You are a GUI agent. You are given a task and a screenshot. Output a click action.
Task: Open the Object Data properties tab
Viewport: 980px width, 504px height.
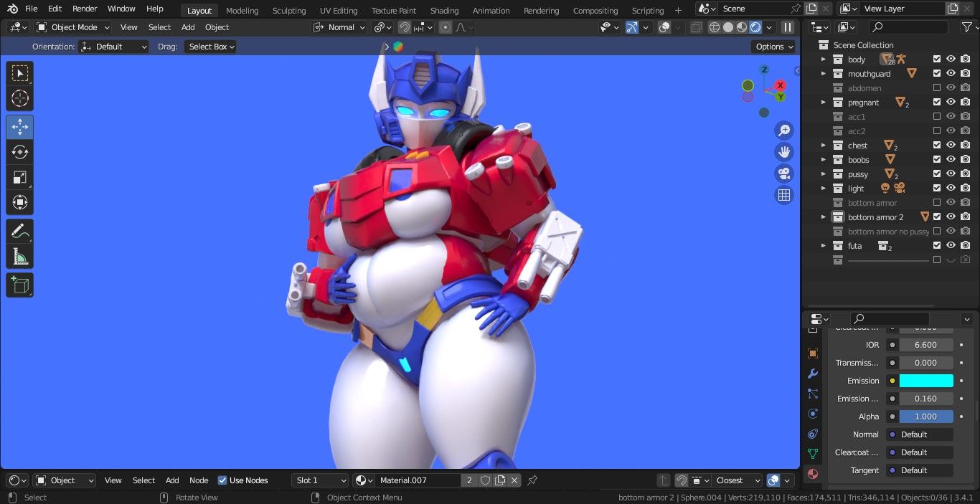click(x=813, y=454)
